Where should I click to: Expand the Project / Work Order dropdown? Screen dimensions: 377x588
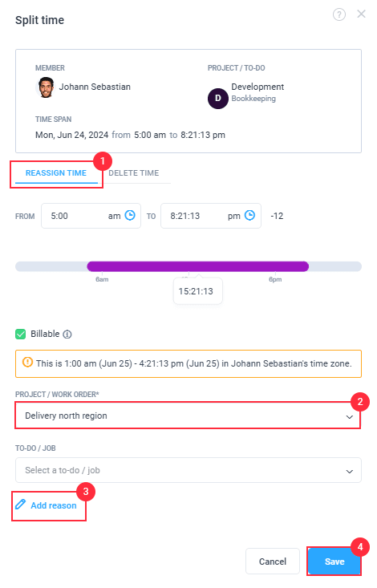[188, 416]
